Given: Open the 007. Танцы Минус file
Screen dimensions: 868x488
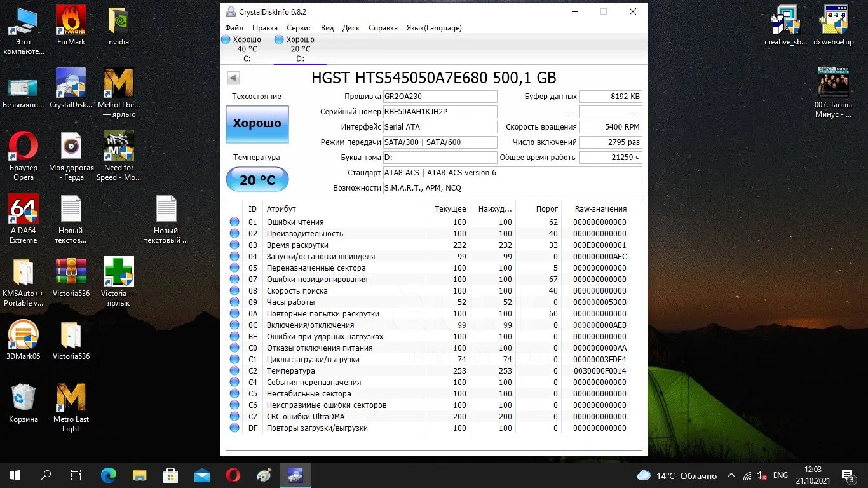Looking at the screenshot, I should click(x=834, y=93).
